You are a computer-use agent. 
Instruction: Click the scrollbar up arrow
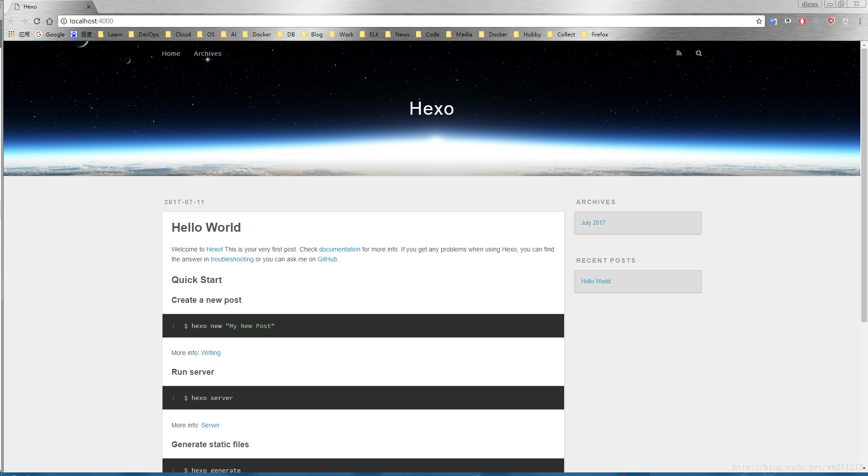pyautogui.click(x=864, y=45)
